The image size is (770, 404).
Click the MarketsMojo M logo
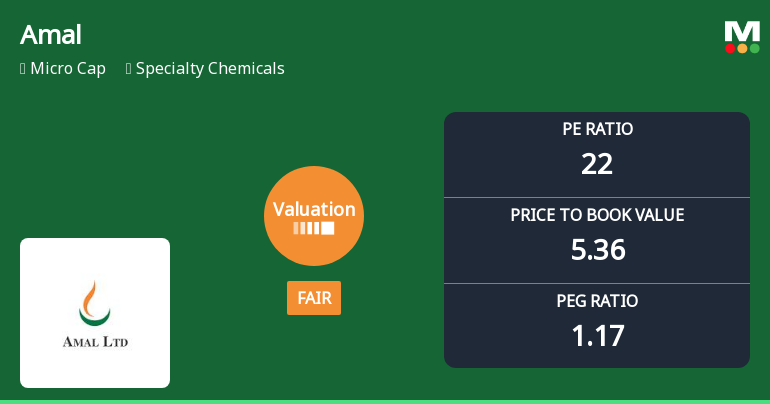pyautogui.click(x=742, y=31)
